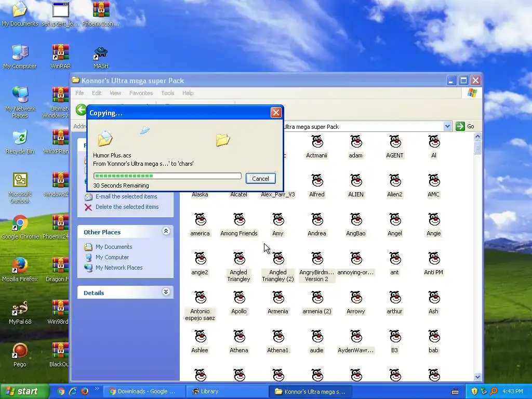The height and width of the screenshot is (399, 532).
Task: Select the AngBao character file
Action: (x=356, y=225)
